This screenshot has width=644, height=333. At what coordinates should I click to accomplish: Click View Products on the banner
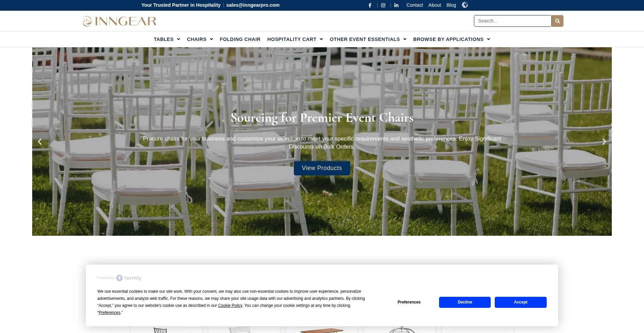(x=322, y=168)
